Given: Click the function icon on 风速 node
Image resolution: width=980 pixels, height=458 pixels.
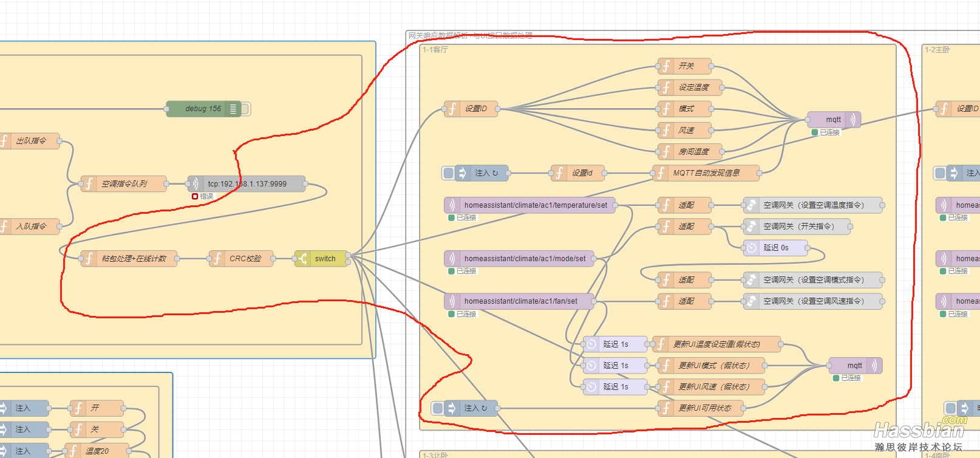Looking at the screenshot, I should [666, 130].
